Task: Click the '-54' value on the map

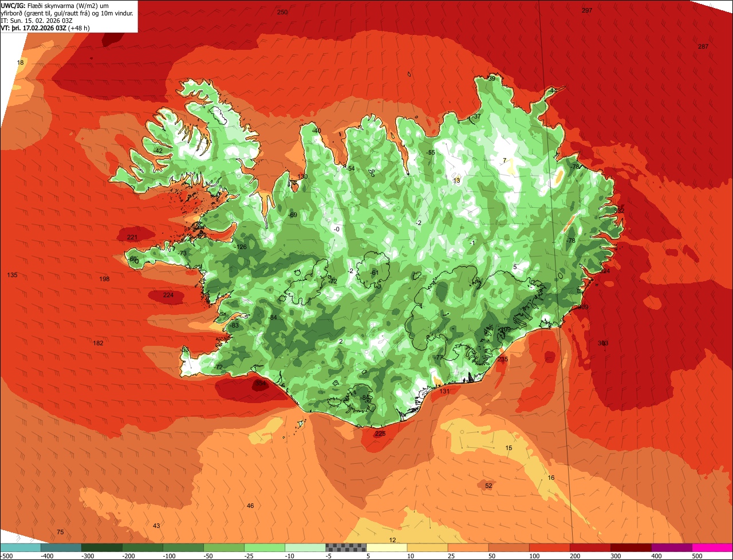Action: tap(350, 168)
